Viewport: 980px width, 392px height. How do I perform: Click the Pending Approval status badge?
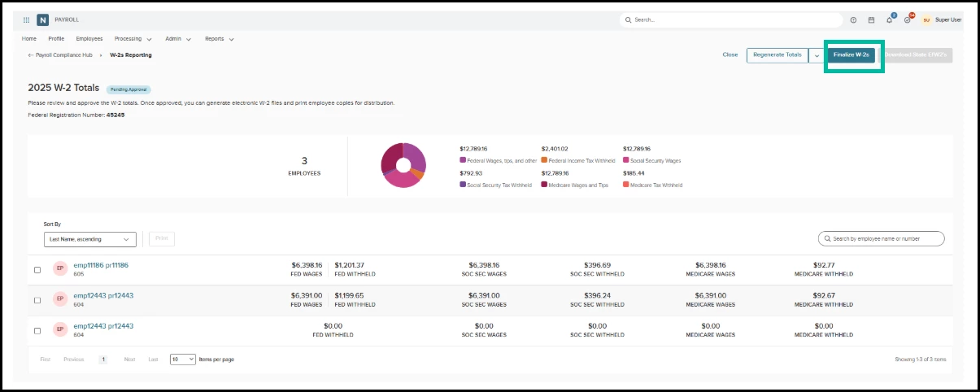click(128, 89)
